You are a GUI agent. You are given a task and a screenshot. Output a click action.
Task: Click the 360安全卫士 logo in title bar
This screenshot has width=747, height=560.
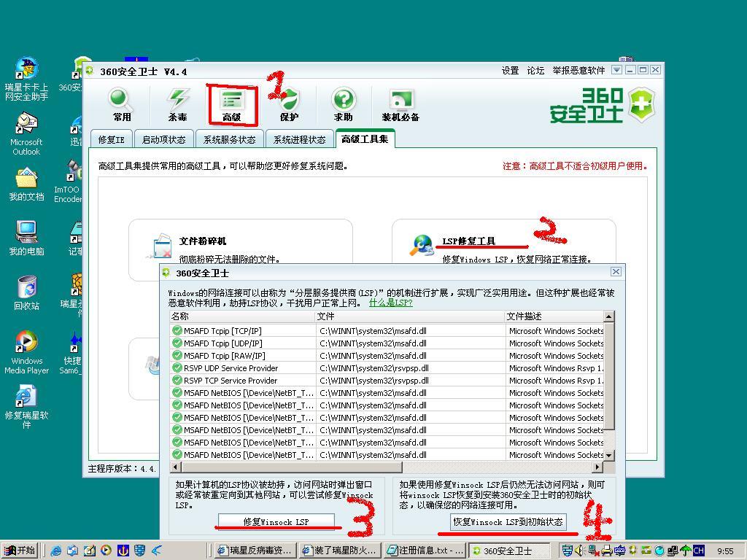[x=90, y=71]
